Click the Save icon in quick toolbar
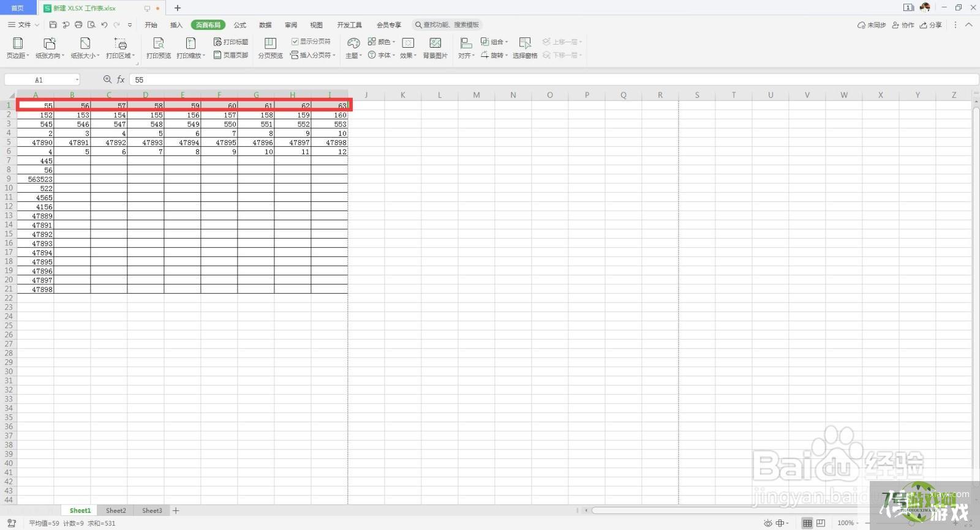980x530 pixels. (53, 25)
